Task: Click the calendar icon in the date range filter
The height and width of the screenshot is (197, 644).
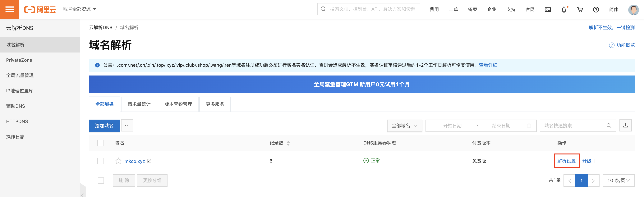Action: point(529,126)
